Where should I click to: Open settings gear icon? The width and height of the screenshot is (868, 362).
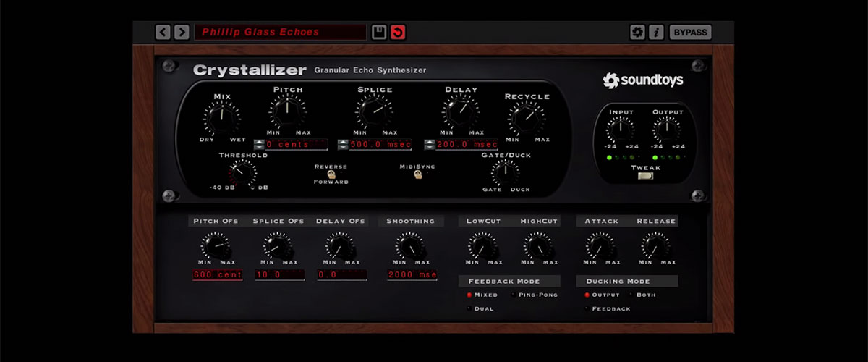[637, 32]
